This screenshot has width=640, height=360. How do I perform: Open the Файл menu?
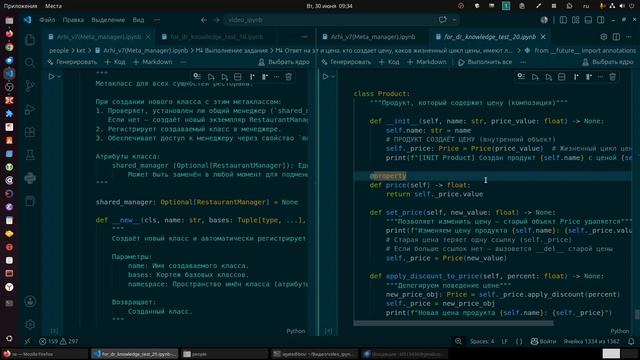click(47, 20)
